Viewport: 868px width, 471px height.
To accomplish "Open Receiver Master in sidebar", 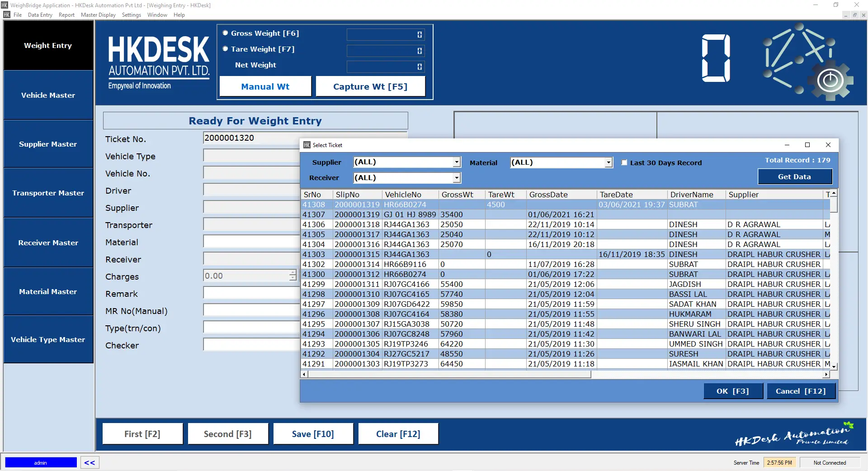I will [48, 243].
